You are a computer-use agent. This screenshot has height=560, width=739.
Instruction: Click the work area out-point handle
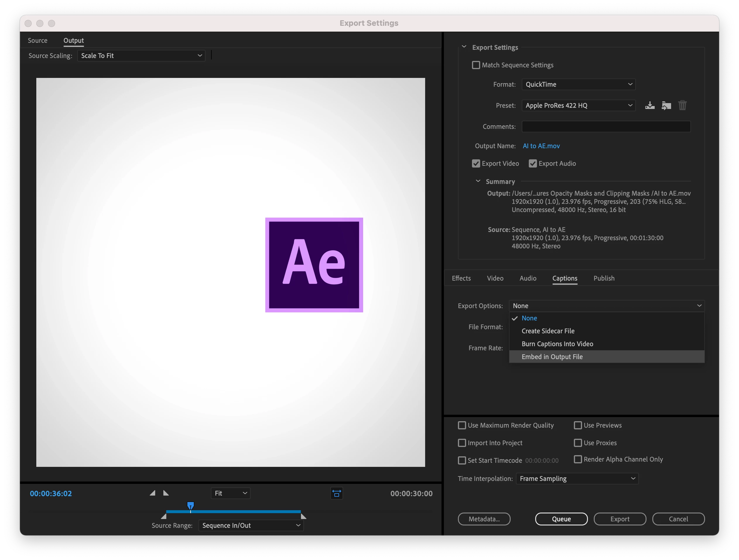pos(303,517)
